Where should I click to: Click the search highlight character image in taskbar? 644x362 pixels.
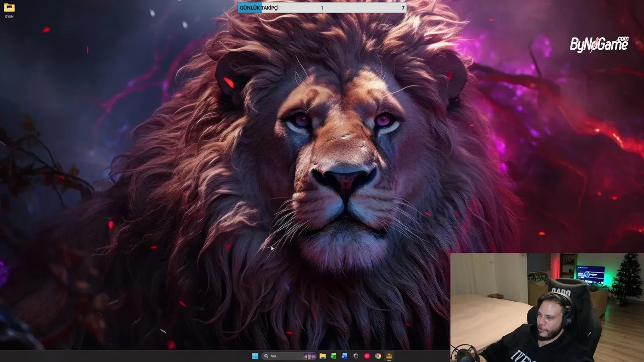click(x=309, y=356)
